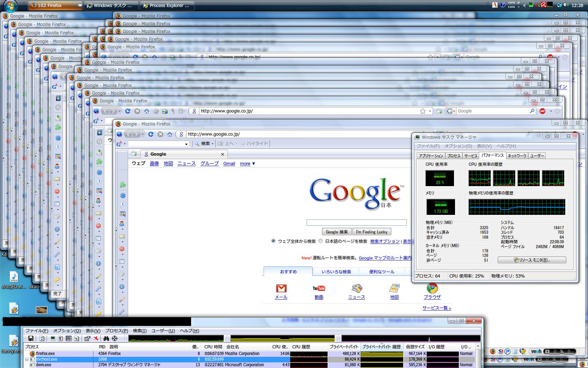Click the Gmail メール envelope icon on the Google page

coord(281,288)
